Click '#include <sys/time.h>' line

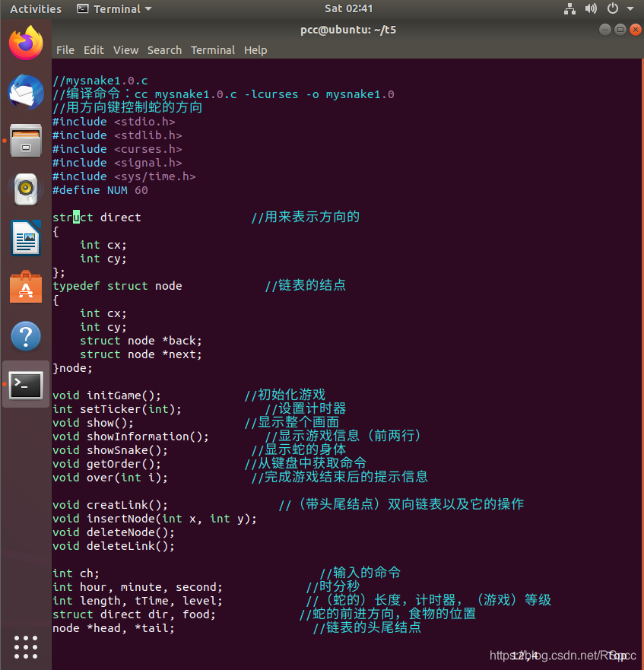pyautogui.click(x=124, y=176)
